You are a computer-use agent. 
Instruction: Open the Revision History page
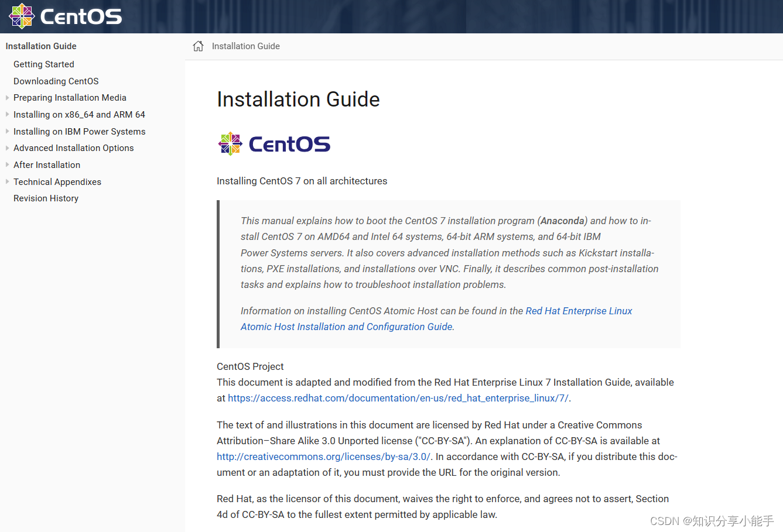pyautogui.click(x=46, y=198)
